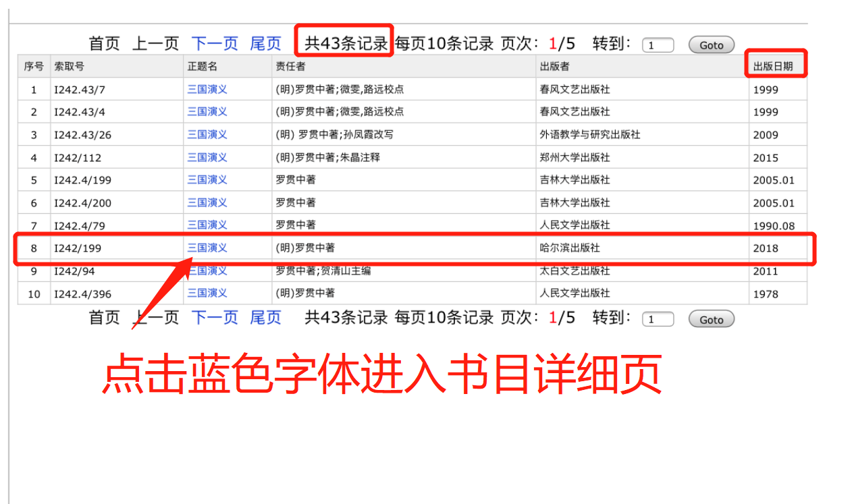The width and height of the screenshot is (852, 504).
Task: Open 三国演义 title in row 7, dated 1990.08
Action: 207,225
